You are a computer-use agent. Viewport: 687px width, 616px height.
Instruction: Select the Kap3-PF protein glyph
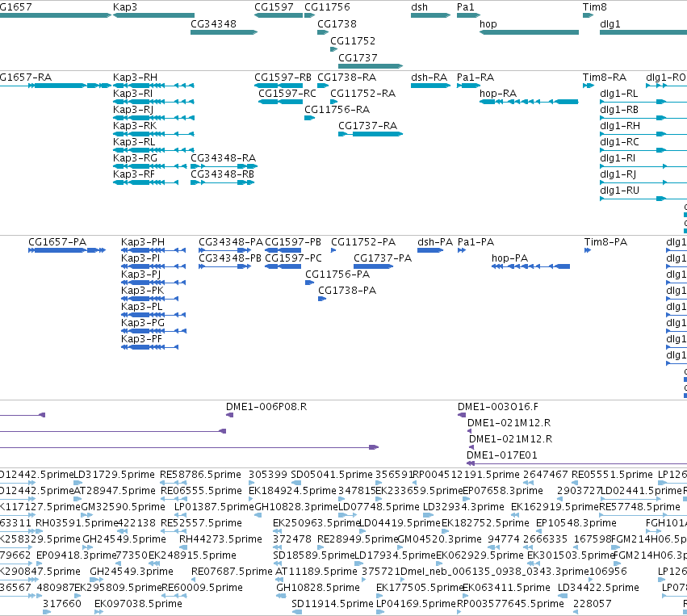pyautogui.click(x=150, y=347)
